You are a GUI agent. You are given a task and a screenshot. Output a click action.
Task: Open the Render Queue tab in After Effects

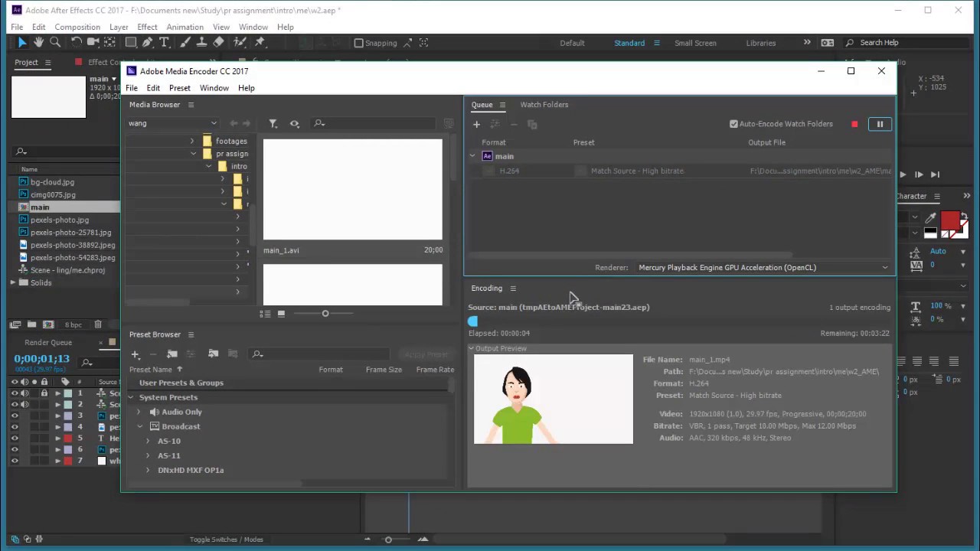(x=48, y=343)
